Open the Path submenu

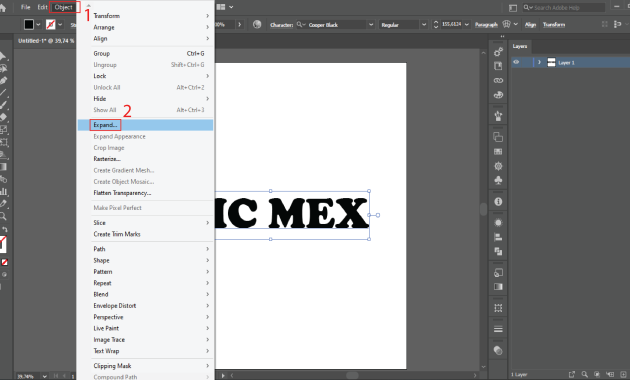[x=145, y=249]
